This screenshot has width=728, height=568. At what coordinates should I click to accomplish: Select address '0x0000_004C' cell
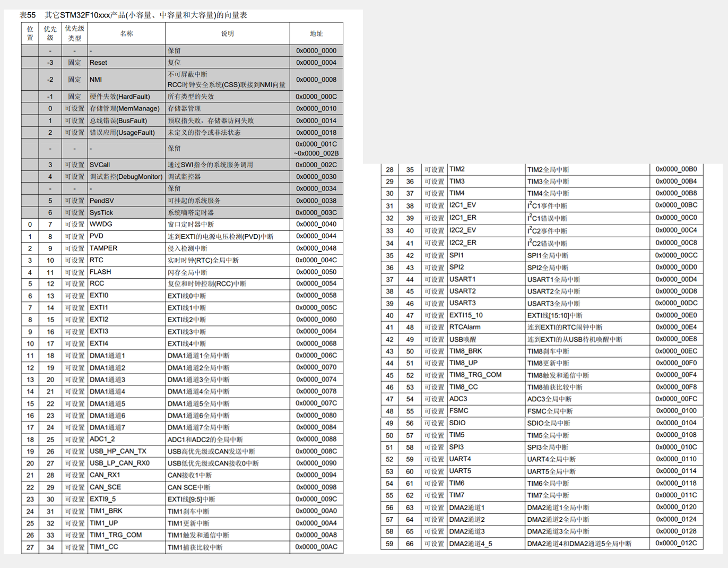[316, 260]
